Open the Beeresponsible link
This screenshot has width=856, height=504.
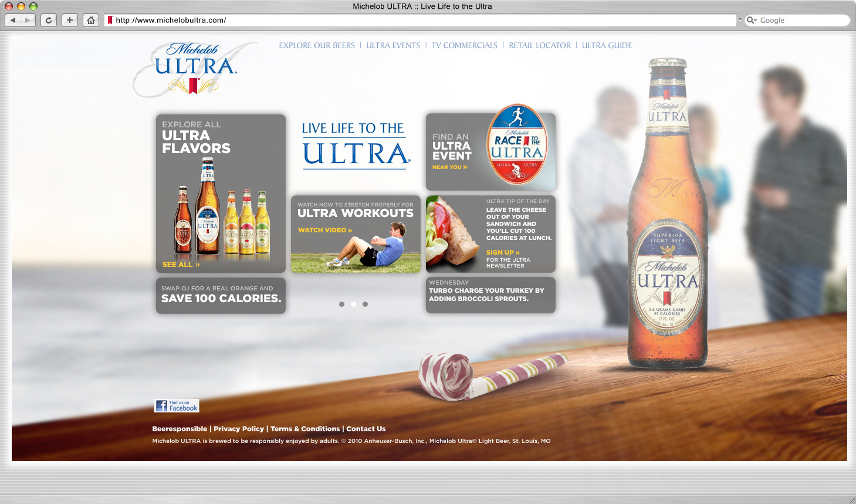pos(180,429)
